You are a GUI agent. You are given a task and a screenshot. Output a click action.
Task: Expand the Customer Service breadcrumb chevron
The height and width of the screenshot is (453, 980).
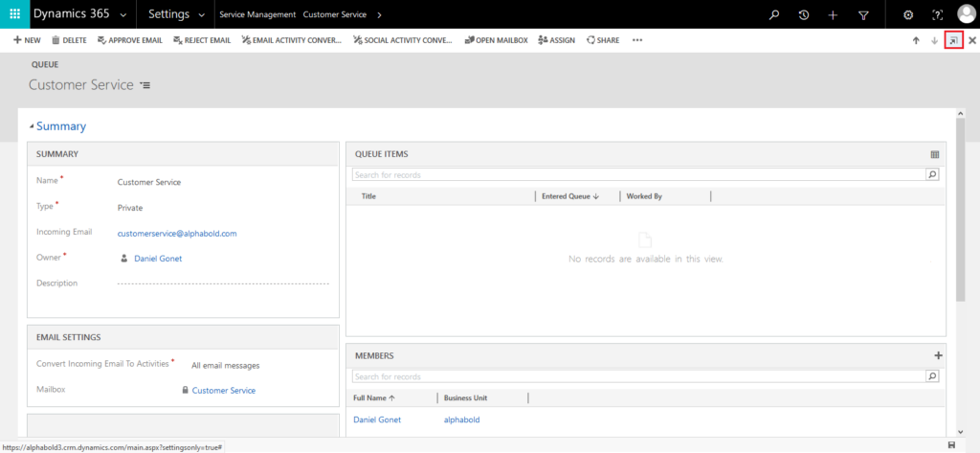tap(379, 15)
